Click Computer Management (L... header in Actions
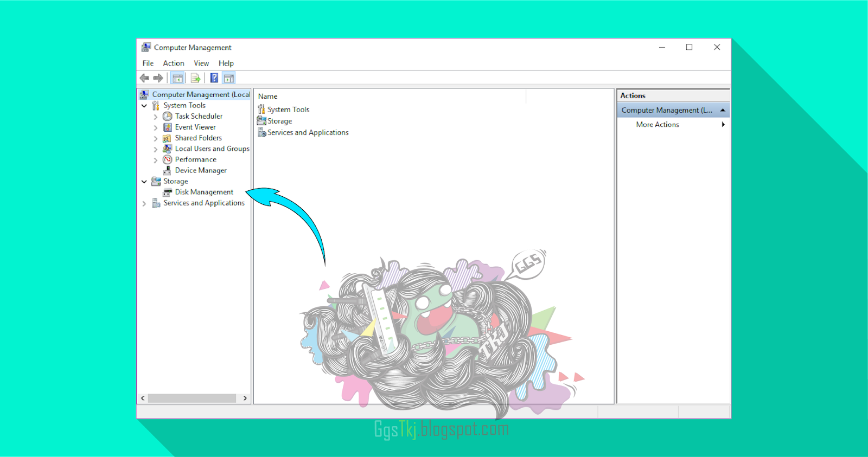Viewport: 868px width, 457px height. tap(673, 110)
